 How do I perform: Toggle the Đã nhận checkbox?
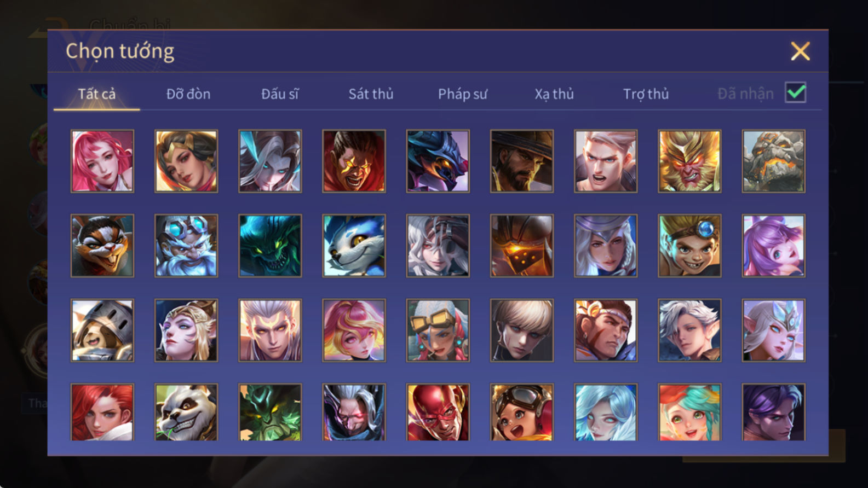click(795, 92)
